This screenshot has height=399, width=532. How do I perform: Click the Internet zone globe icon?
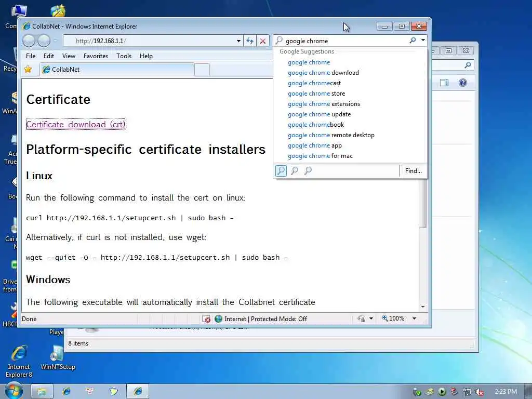tap(219, 318)
